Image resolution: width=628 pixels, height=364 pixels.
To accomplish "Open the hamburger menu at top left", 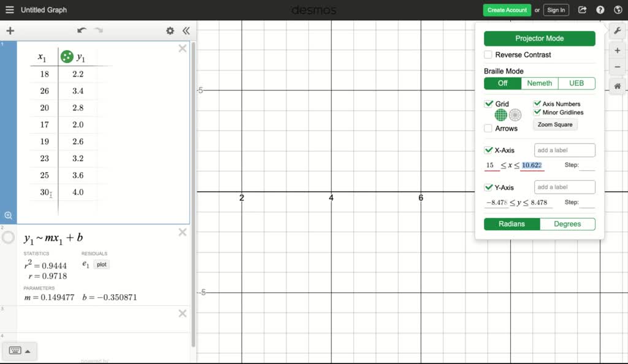I will 9,9.
